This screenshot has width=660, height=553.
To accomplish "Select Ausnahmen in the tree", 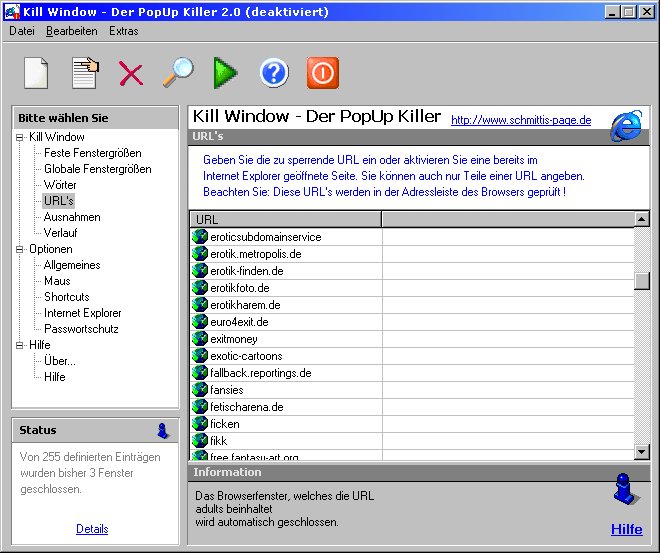I will 72,217.
